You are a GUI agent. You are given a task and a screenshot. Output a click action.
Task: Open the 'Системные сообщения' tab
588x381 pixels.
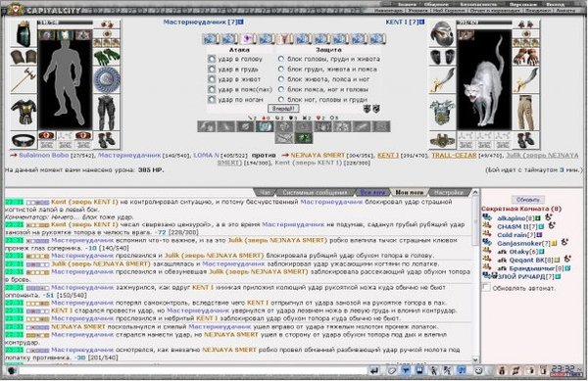point(315,193)
